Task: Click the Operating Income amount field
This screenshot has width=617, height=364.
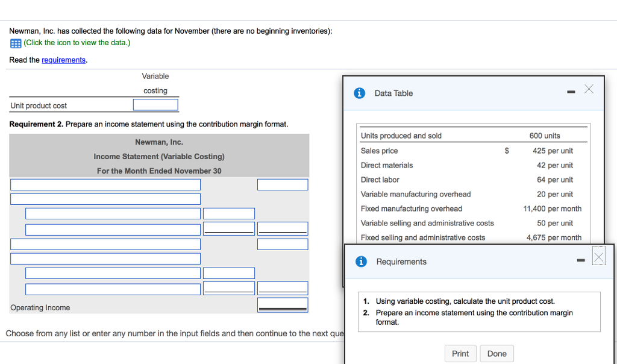Action: (x=283, y=305)
